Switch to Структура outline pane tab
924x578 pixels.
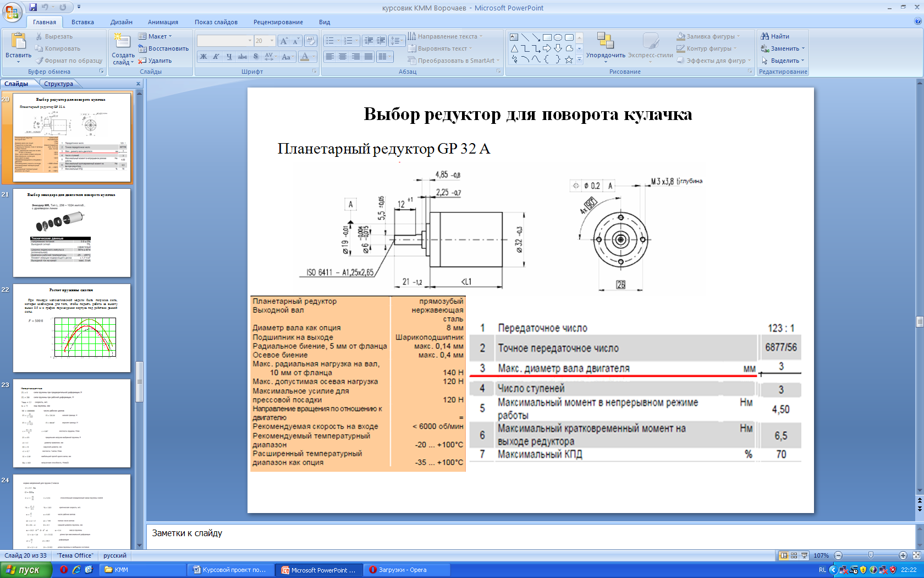click(59, 84)
